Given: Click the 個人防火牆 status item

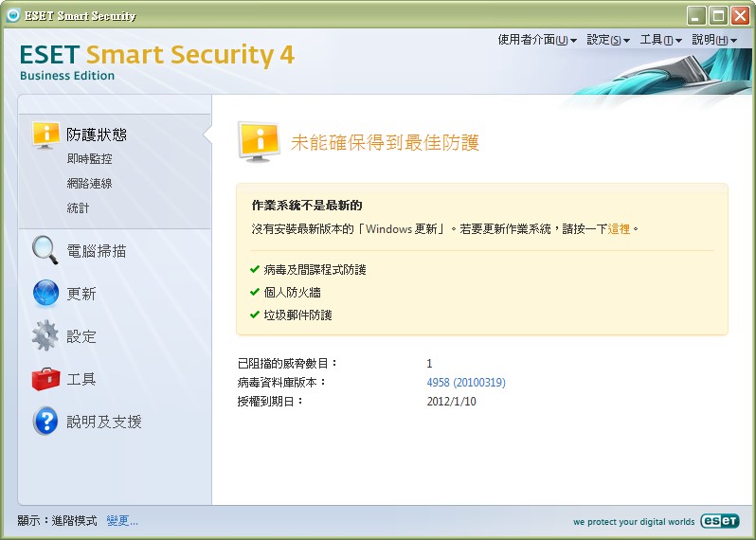Looking at the screenshot, I should (x=292, y=293).
